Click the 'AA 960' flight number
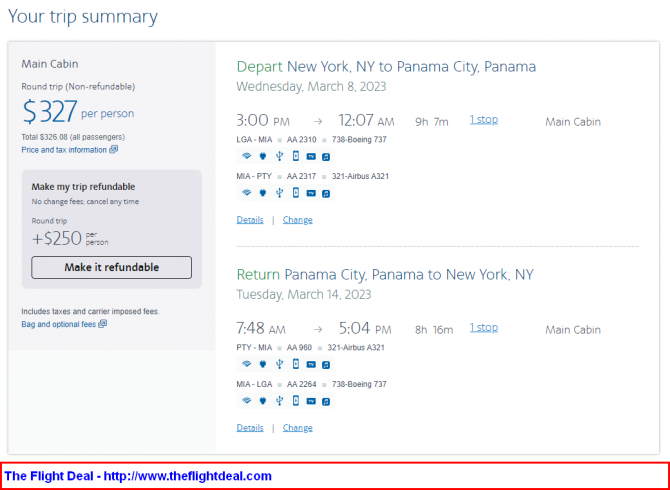 point(299,348)
